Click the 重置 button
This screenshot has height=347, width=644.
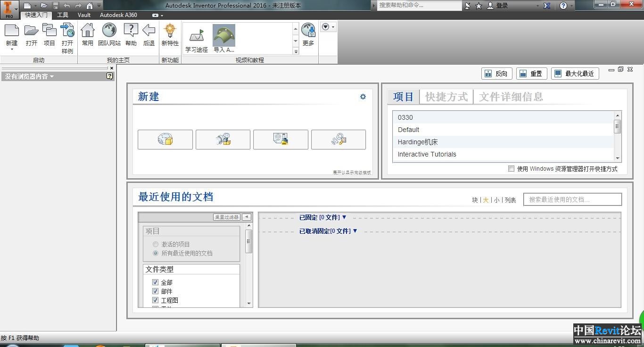(x=532, y=74)
